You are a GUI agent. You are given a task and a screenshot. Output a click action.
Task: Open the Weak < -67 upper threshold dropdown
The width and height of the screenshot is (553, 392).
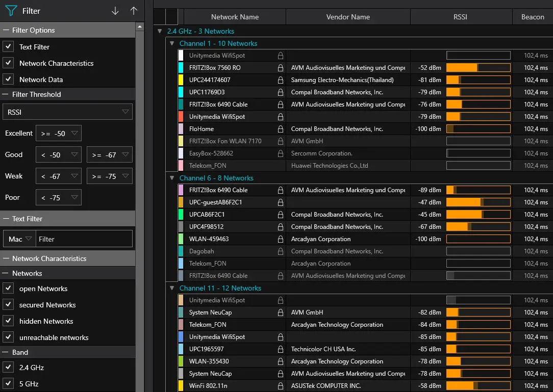(x=59, y=176)
